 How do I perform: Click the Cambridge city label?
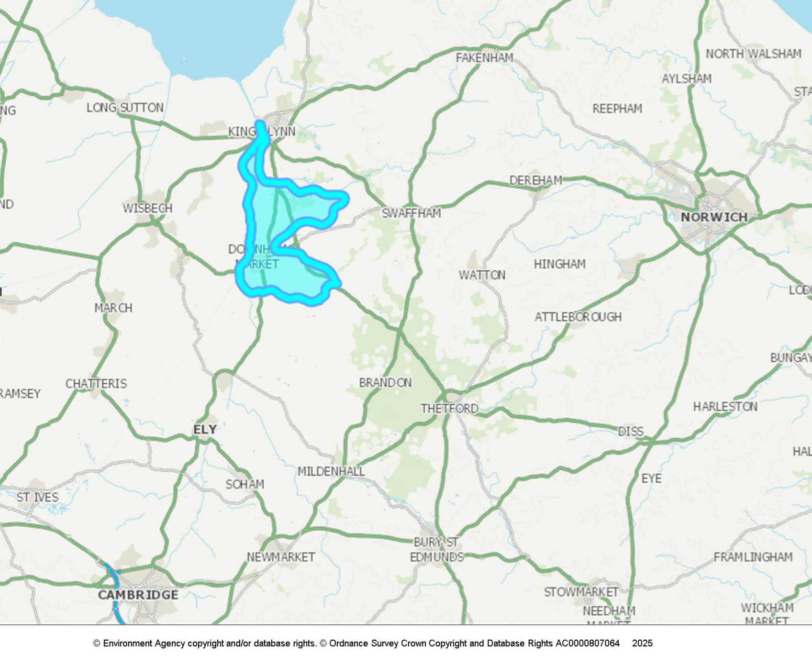click(138, 595)
